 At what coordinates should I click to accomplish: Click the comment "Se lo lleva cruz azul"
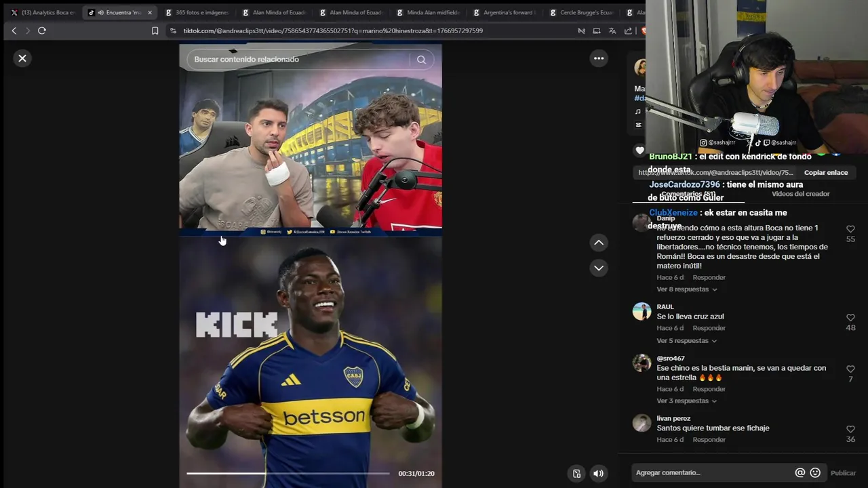pos(690,317)
